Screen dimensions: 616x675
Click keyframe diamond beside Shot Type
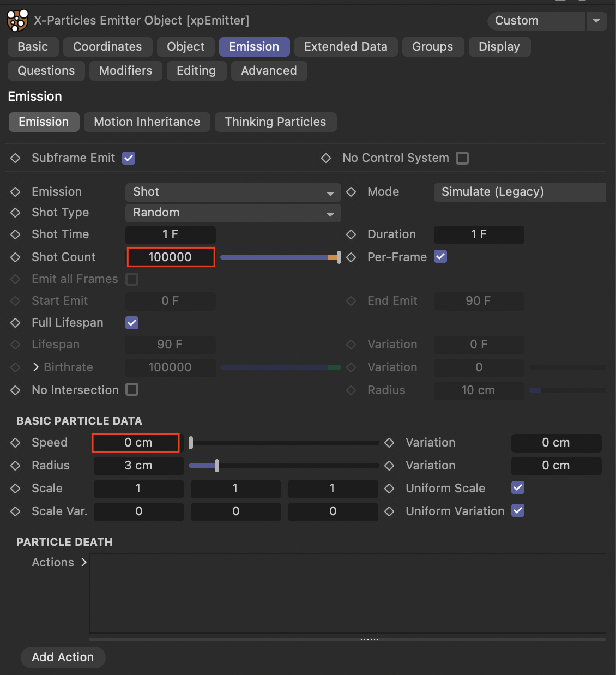pos(15,213)
